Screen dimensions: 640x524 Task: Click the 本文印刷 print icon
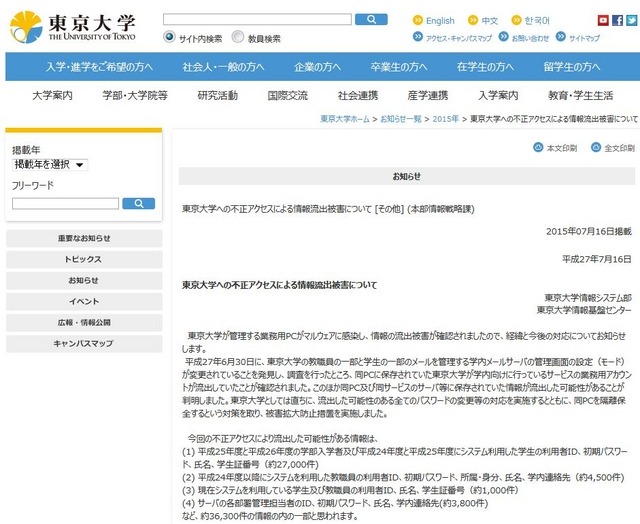(x=538, y=147)
